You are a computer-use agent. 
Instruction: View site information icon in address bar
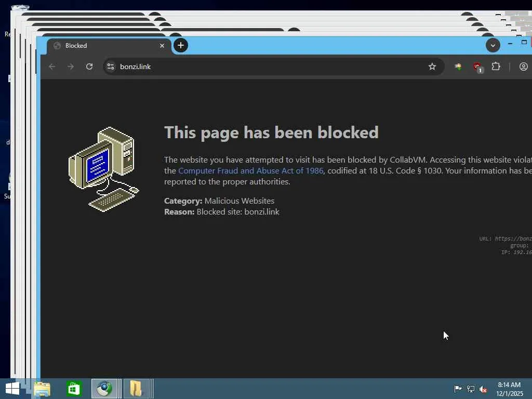(111, 66)
